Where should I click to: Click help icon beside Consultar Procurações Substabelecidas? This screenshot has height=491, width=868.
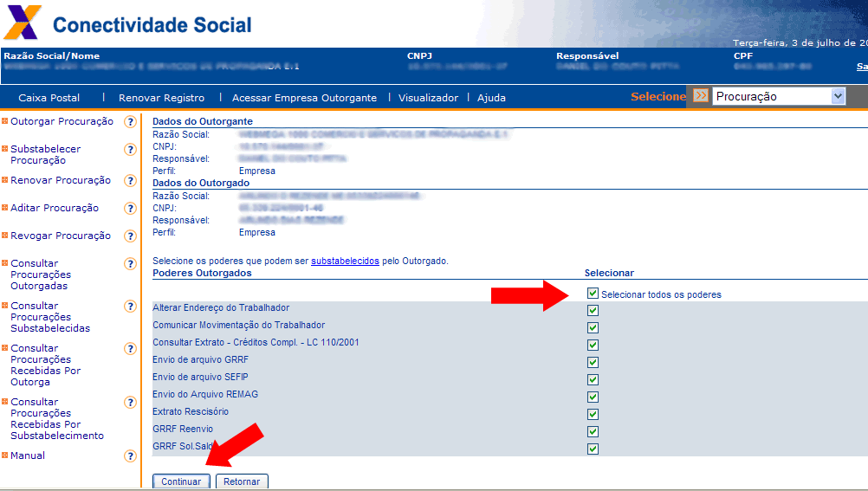(130, 306)
